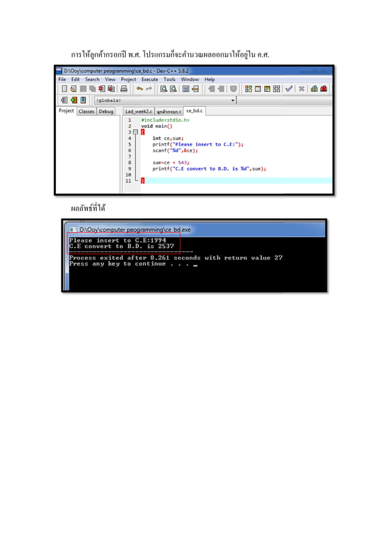Image resolution: width=392 pixels, height=554 pixels.
Task: Open the File menu
Action: (62, 79)
